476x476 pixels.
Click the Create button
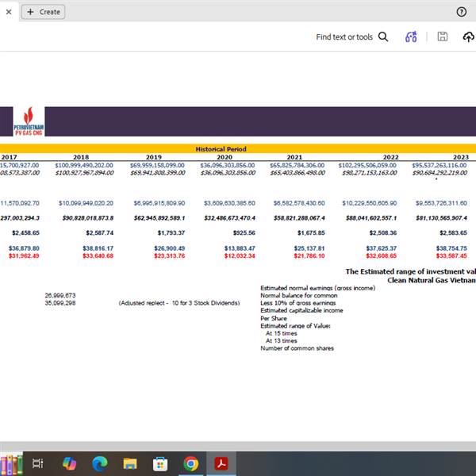43,12
